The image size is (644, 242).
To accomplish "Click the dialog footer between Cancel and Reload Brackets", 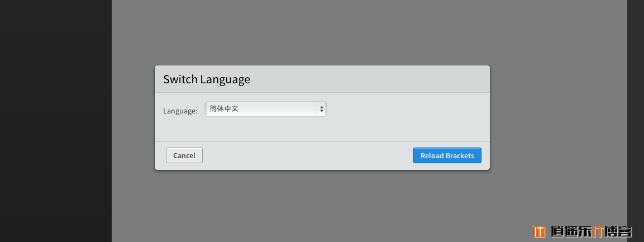I will [307, 155].
